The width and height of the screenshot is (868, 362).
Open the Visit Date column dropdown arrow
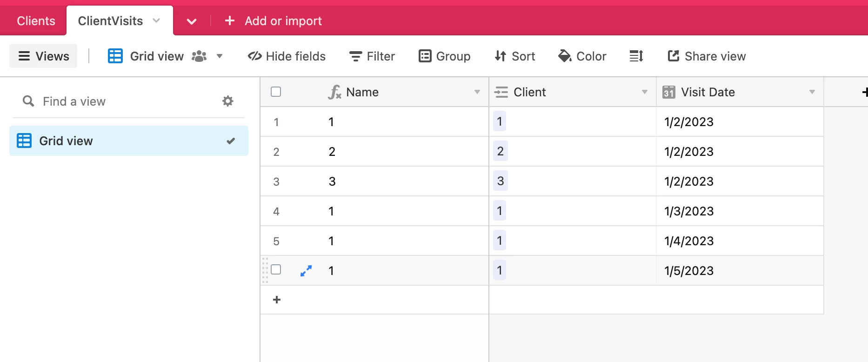coord(812,92)
